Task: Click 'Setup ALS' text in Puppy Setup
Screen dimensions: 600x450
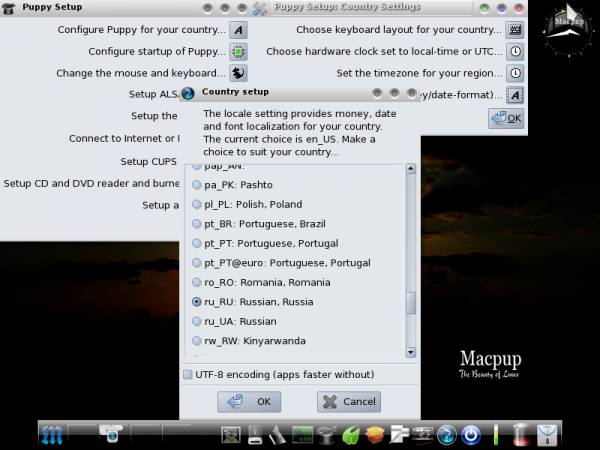Action: pos(154,94)
